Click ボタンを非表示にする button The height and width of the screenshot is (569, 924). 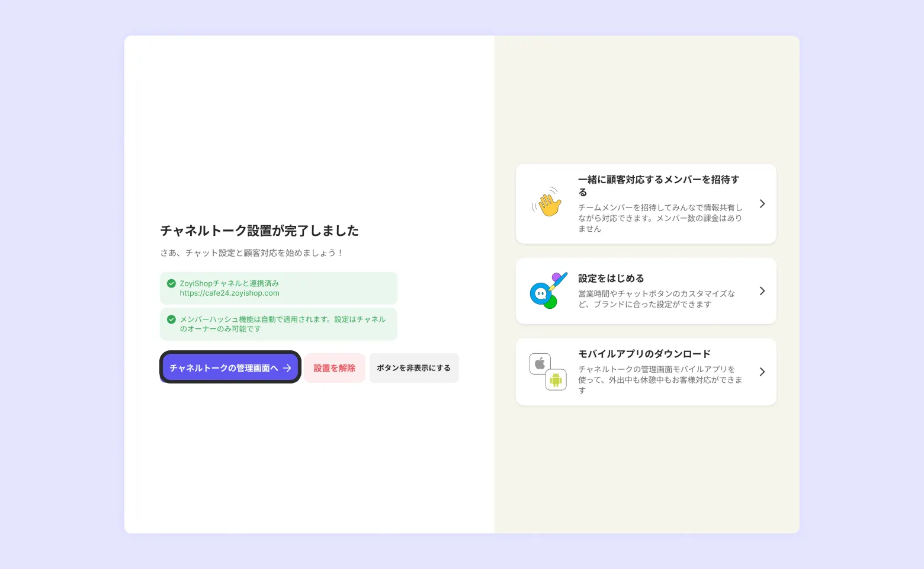[414, 368]
